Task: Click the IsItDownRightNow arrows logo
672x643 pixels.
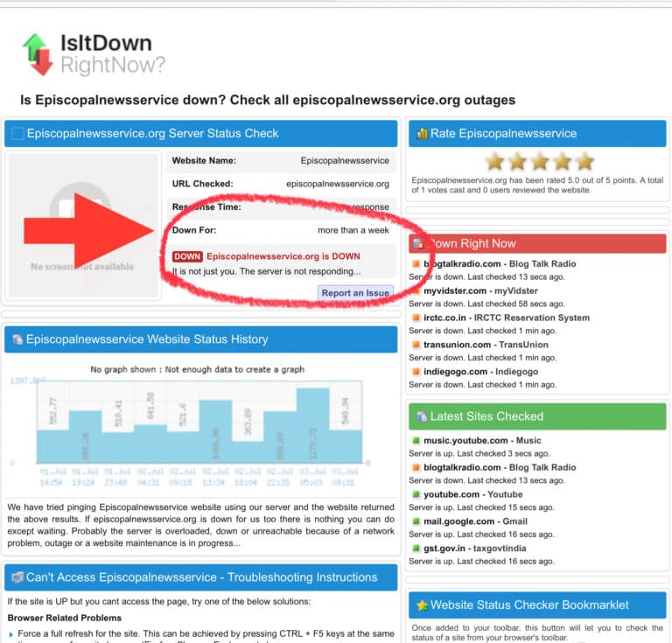Action: (x=38, y=53)
